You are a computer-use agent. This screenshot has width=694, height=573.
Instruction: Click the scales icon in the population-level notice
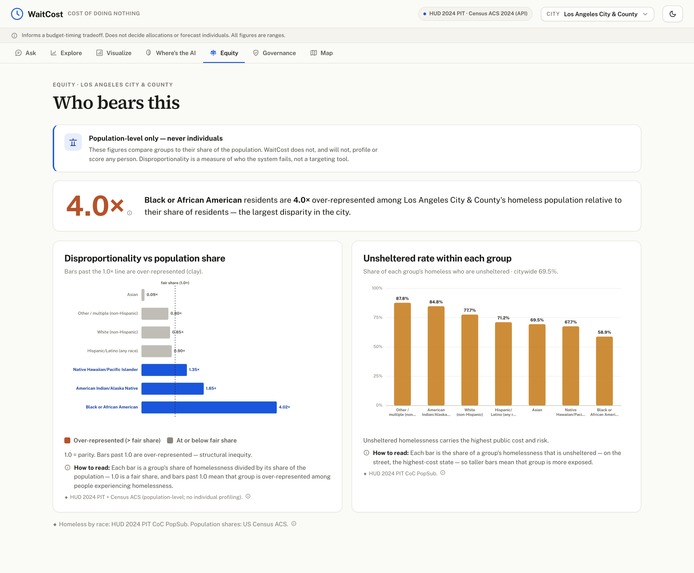pyautogui.click(x=73, y=142)
